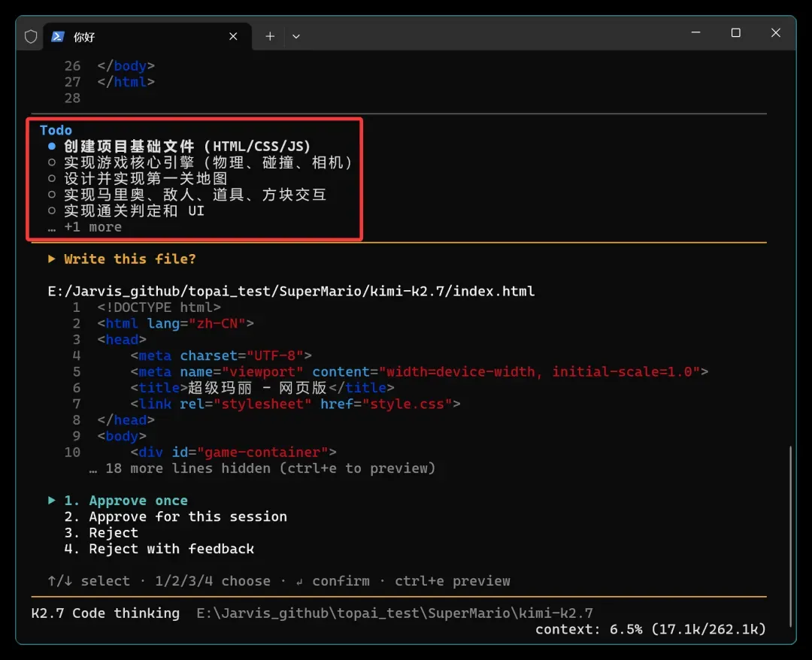Screen dimensions: 812x660
Task: Click the PowerShell icon on the 你好 tab
Action: [57, 36]
